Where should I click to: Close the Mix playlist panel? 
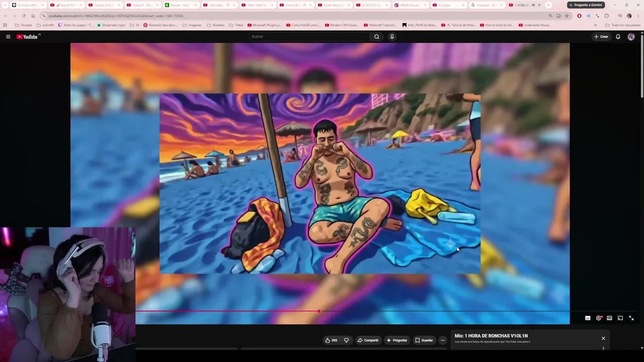[603, 338]
